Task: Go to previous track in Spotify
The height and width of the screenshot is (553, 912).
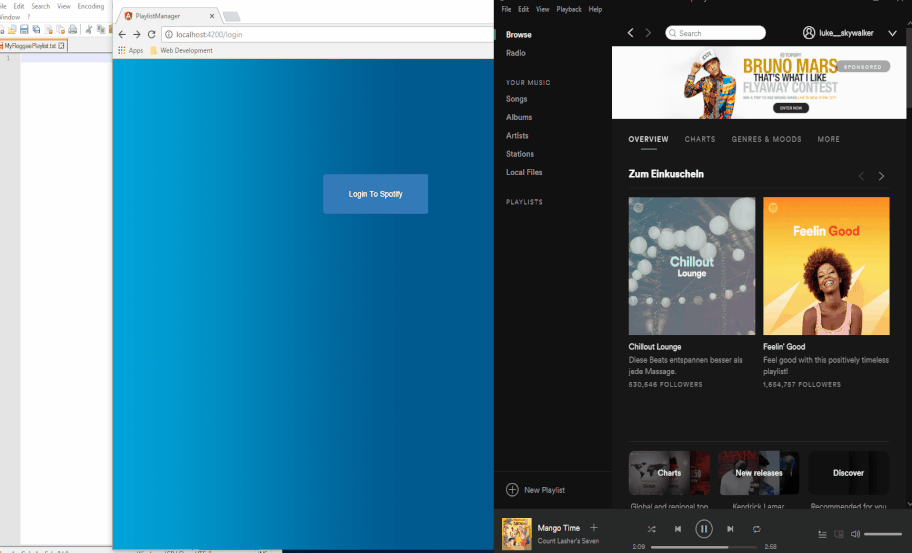Action: (x=678, y=529)
